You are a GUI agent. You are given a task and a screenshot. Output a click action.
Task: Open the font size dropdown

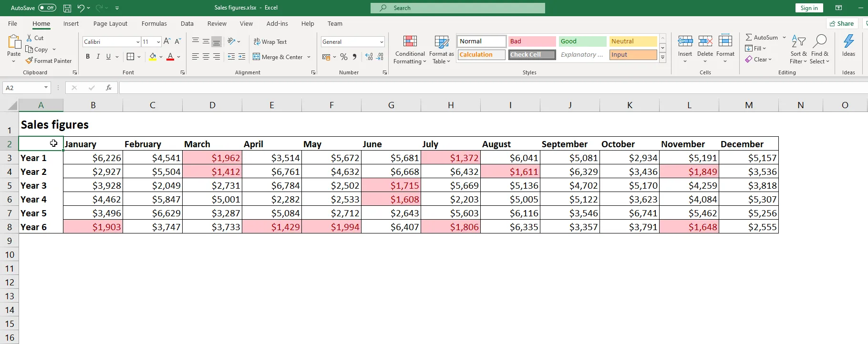pos(158,42)
